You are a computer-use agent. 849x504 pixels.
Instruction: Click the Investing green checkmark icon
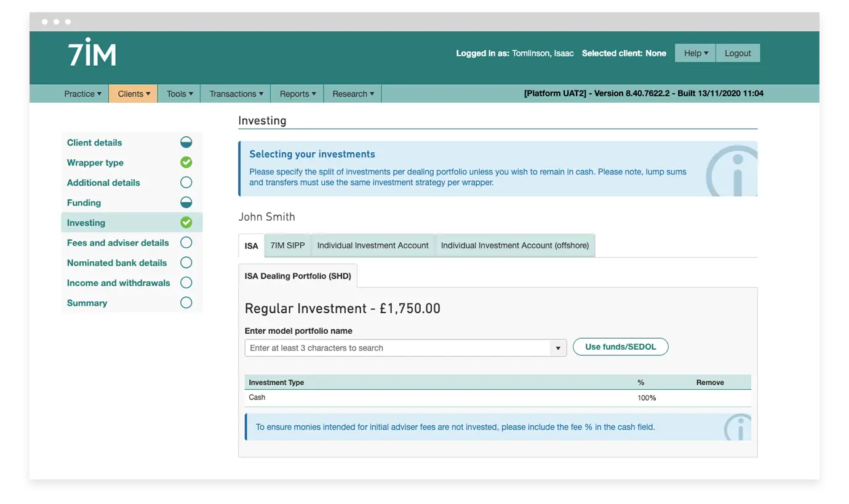(186, 222)
